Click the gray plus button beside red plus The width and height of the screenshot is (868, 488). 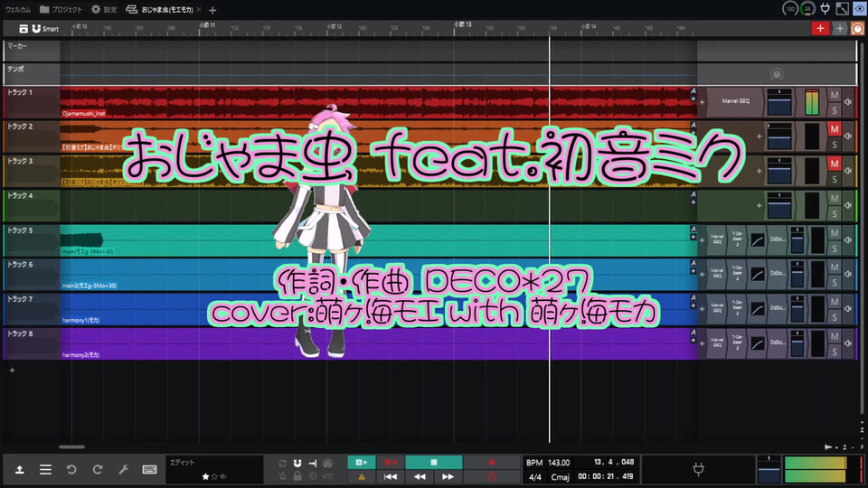pyautogui.click(x=840, y=28)
